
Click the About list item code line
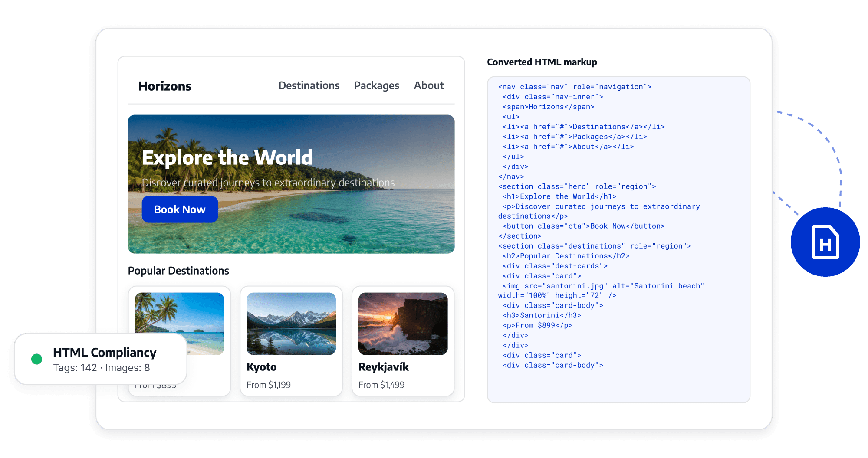click(569, 147)
